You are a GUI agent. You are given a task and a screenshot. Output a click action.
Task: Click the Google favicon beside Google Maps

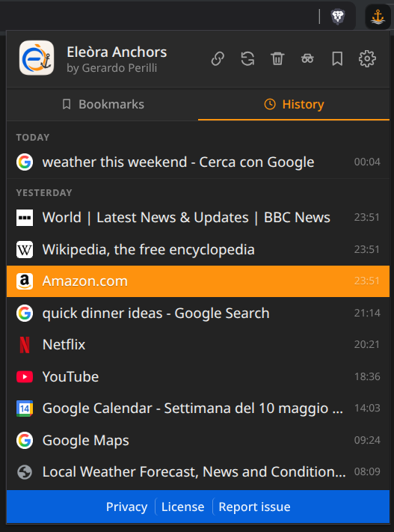[25, 441]
